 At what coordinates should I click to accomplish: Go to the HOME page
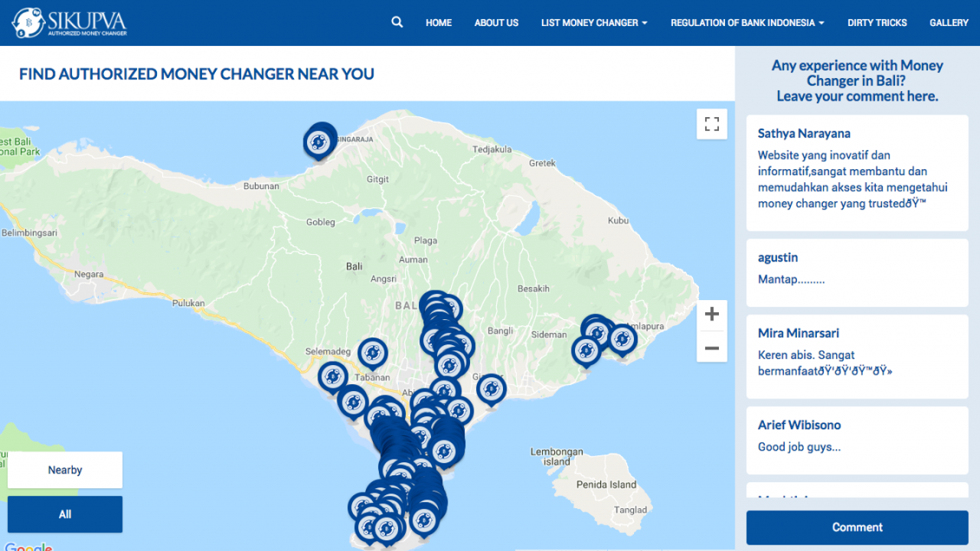tap(439, 23)
